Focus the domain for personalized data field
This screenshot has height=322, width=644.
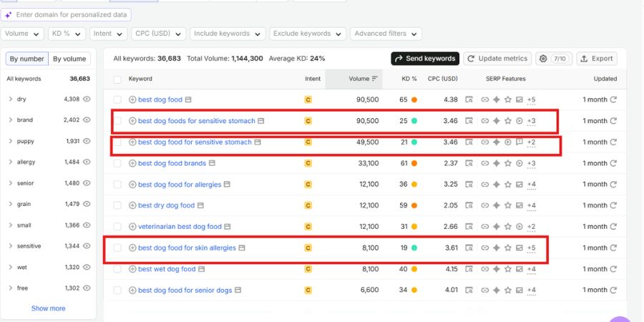click(x=66, y=15)
